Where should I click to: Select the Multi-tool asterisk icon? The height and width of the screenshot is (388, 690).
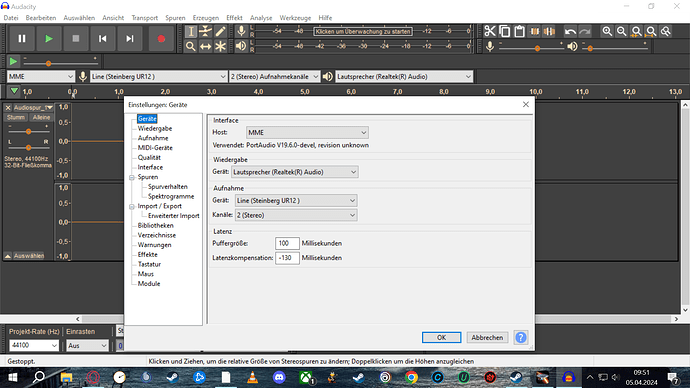[x=220, y=46]
